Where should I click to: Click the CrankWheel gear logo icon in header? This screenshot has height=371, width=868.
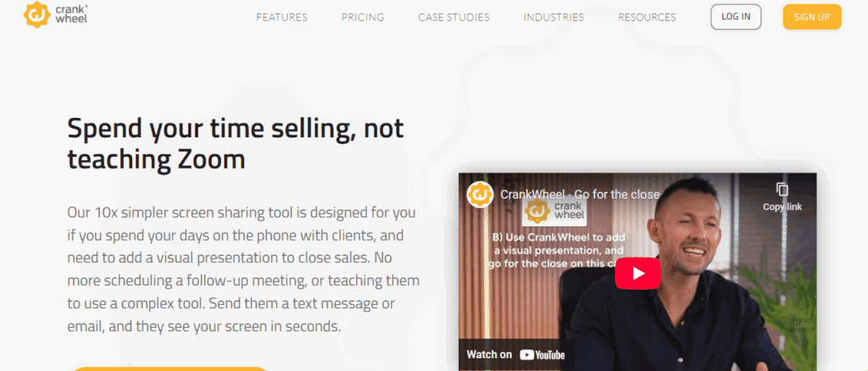37,14
